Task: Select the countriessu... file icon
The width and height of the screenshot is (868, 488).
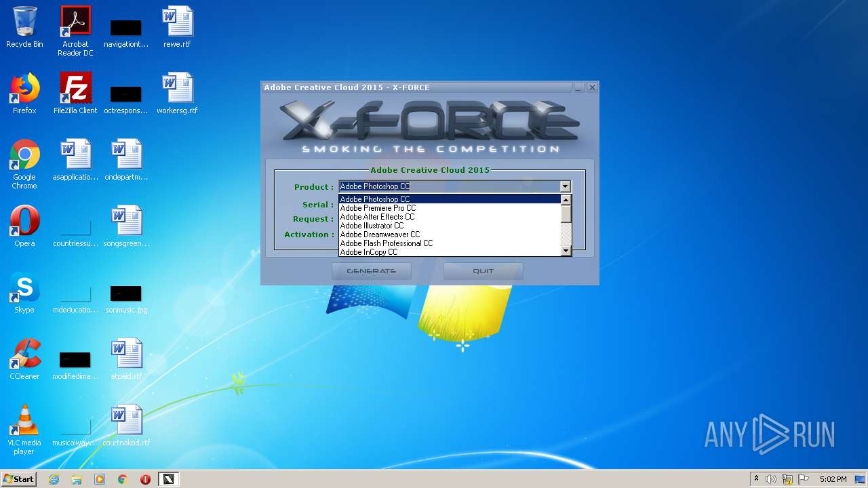Action: (x=75, y=234)
